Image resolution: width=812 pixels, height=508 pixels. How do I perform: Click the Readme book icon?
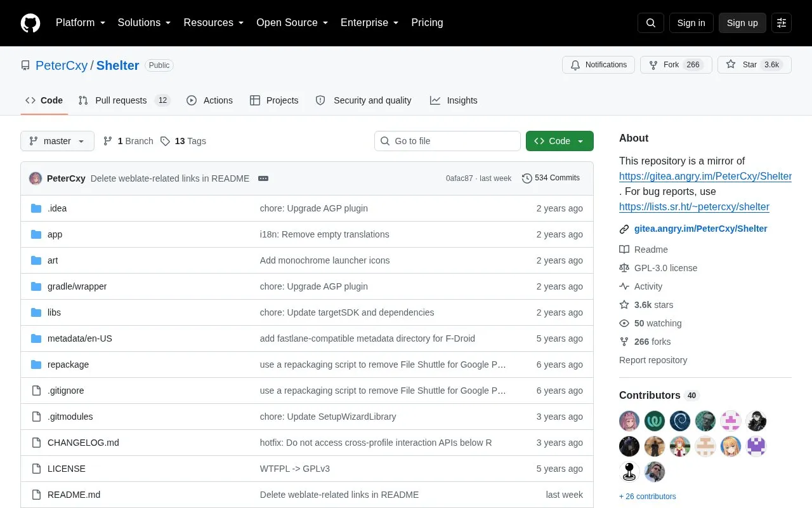tap(624, 250)
